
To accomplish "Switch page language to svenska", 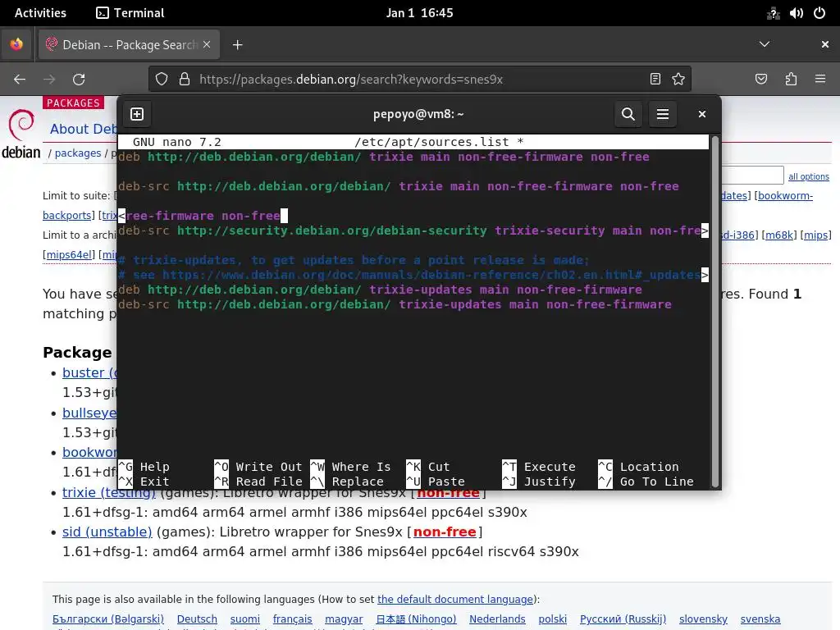I will click(x=760, y=619).
